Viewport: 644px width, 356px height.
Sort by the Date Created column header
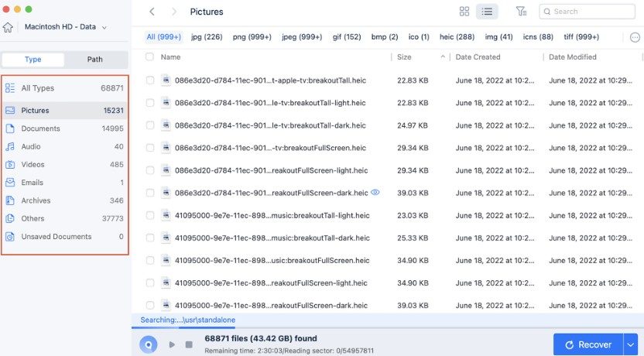[478, 57]
